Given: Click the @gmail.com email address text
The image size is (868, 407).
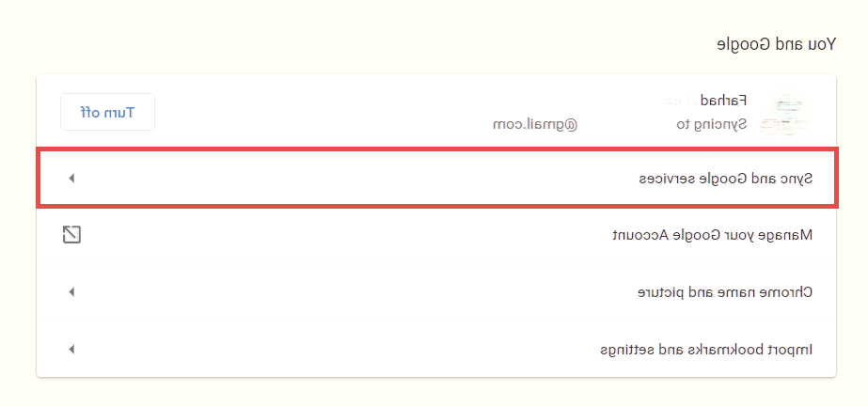Looking at the screenshot, I should point(534,123).
